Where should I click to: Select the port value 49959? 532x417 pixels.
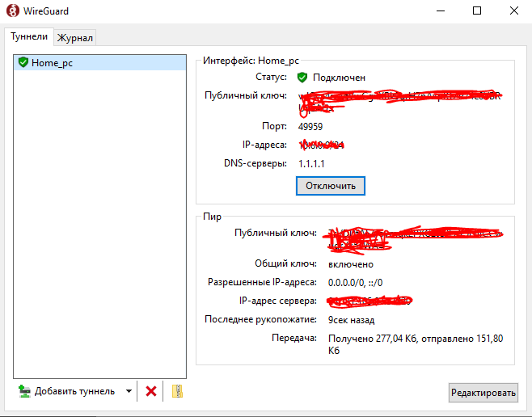[x=310, y=126]
